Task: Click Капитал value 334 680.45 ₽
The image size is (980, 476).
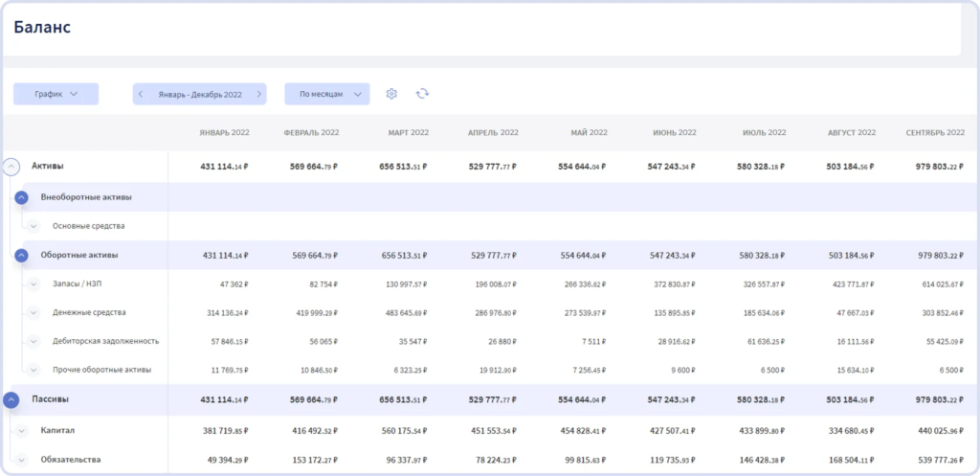Action: pos(853,431)
